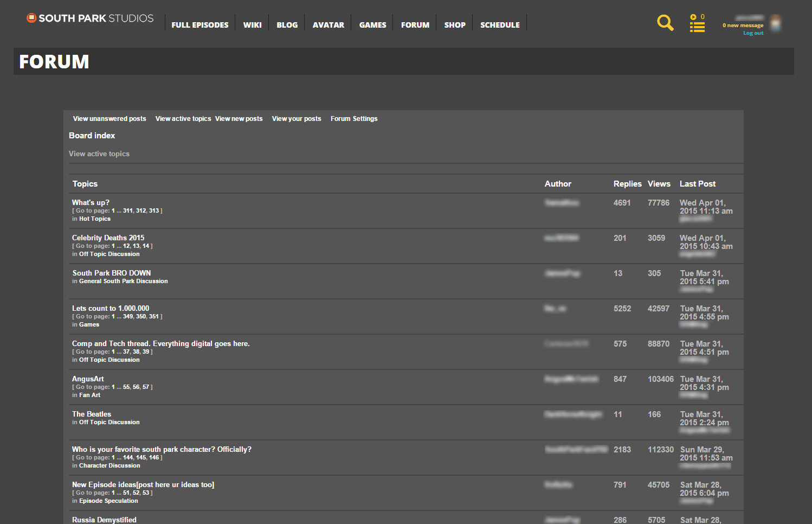Screen dimensions: 812x524
Task: Jump to page 14 of Celebrity Deaths
Action: (146, 246)
